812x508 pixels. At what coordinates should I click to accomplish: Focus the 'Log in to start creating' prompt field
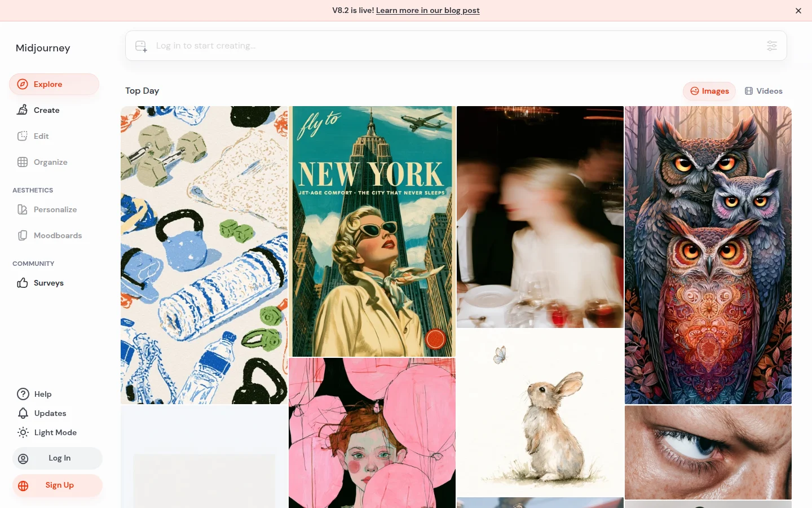point(456,46)
